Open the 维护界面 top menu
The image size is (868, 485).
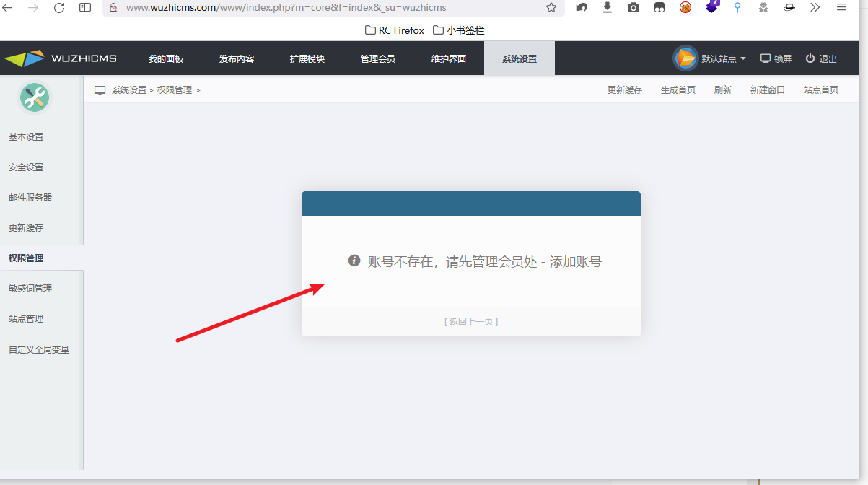(449, 58)
